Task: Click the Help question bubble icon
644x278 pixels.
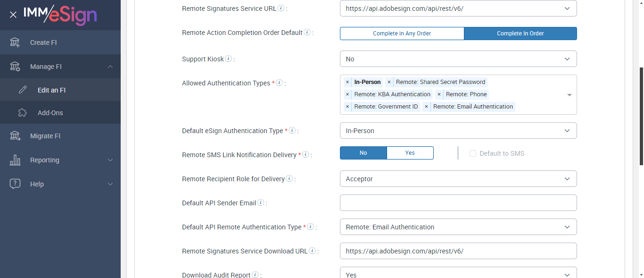Action: point(15,184)
